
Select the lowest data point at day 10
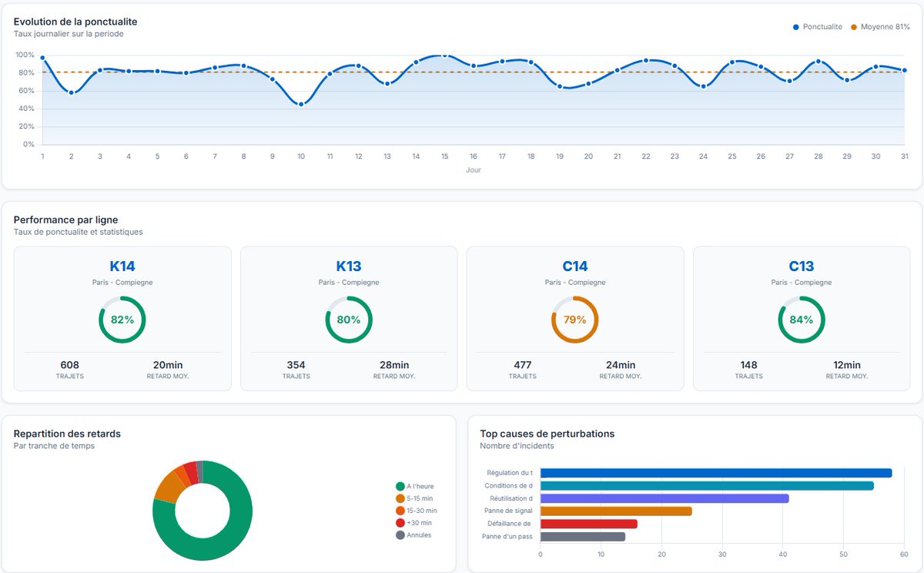point(301,104)
